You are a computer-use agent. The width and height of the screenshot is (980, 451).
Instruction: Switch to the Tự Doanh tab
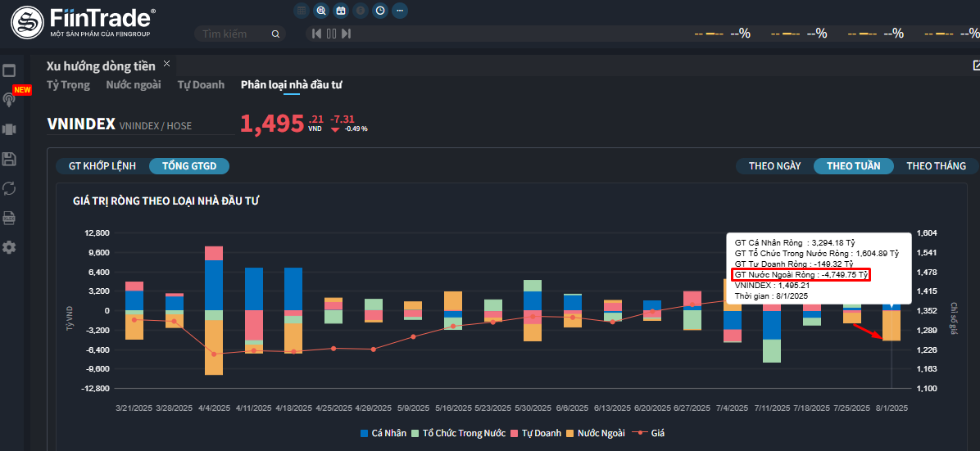click(201, 85)
